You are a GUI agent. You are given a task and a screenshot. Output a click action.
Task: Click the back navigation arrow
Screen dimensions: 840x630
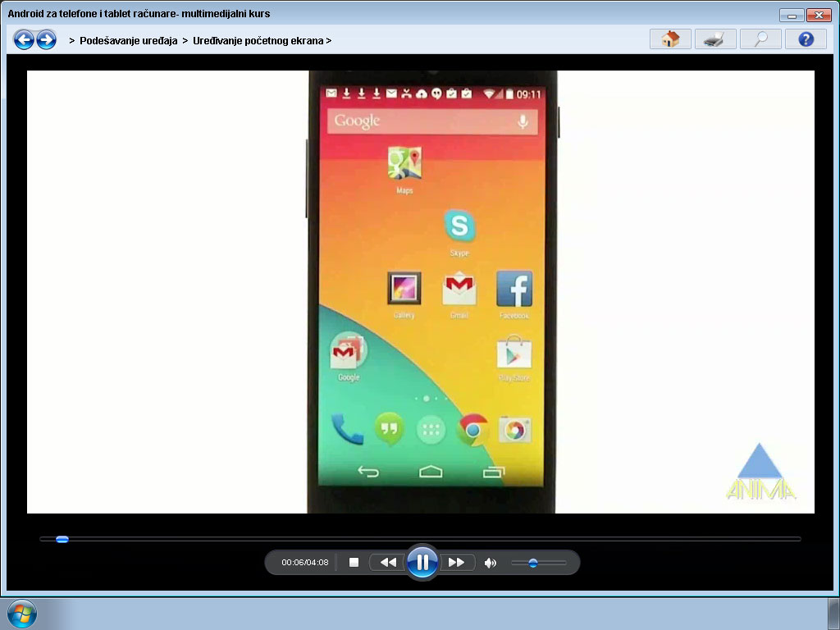point(22,39)
